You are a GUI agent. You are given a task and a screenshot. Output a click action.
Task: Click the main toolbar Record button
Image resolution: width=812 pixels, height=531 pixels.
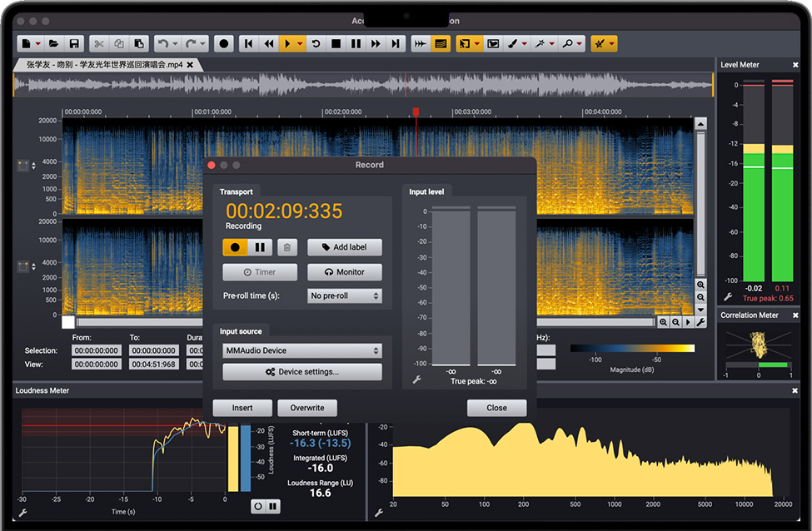(x=223, y=43)
